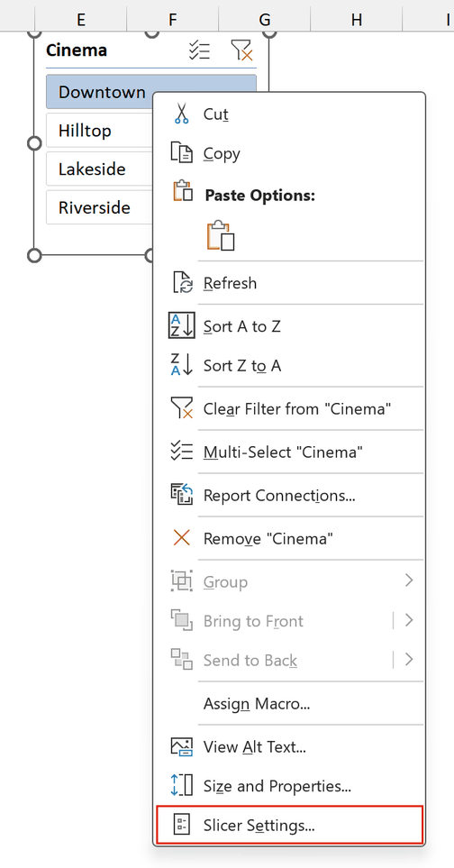Select the Hilltop slicer item
The image size is (454, 868).
pos(99,131)
